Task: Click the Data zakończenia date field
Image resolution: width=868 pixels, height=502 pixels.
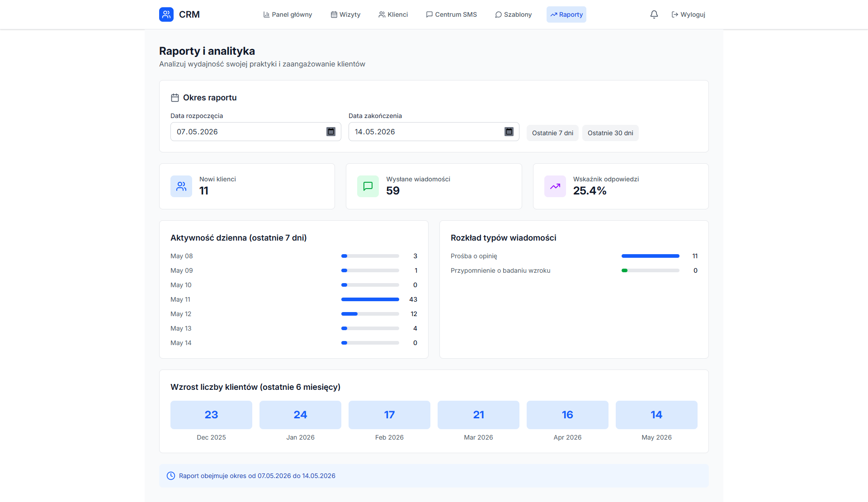Action: (434, 132)
